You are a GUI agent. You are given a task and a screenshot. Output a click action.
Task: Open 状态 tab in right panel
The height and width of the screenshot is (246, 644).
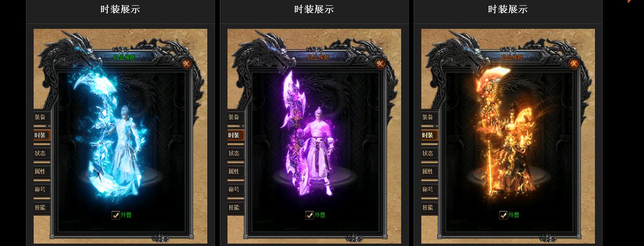coord(429,153)
